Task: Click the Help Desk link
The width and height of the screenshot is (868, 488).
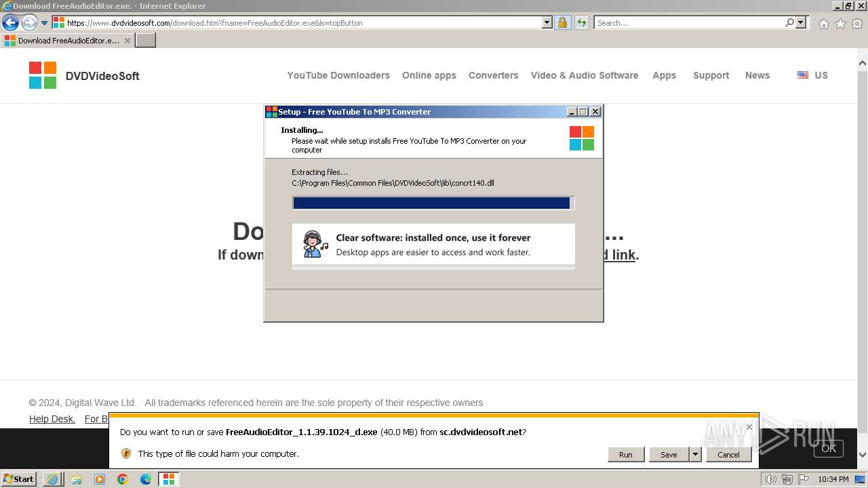Action: coord(52,419)
